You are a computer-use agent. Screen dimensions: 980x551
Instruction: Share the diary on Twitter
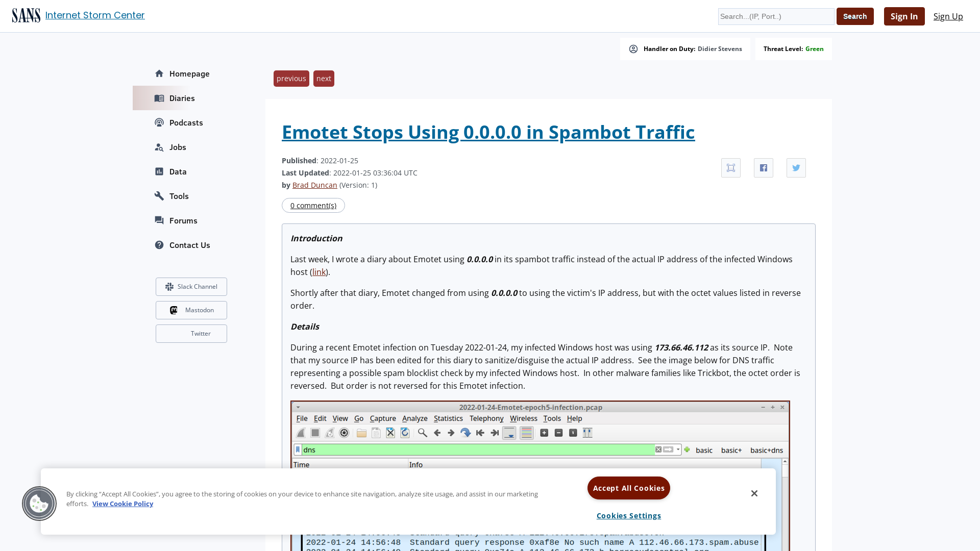[x=796, y=168]
